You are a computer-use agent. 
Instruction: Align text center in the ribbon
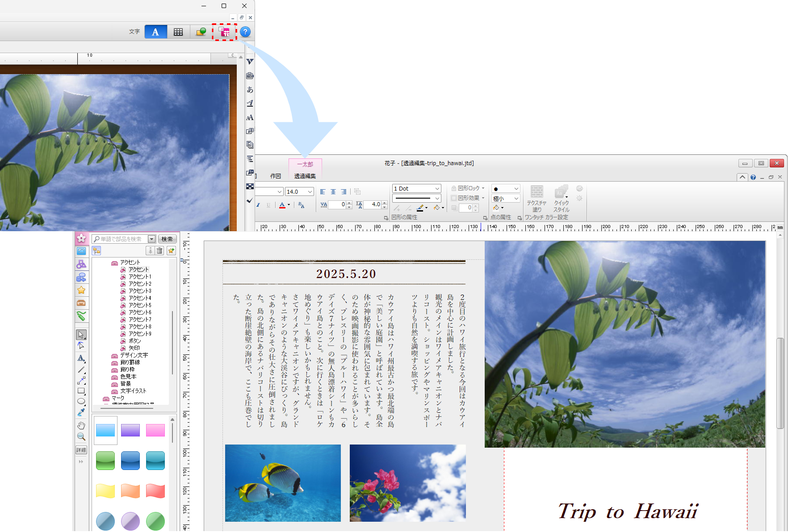pyautogui.click(x=333, y=192)
